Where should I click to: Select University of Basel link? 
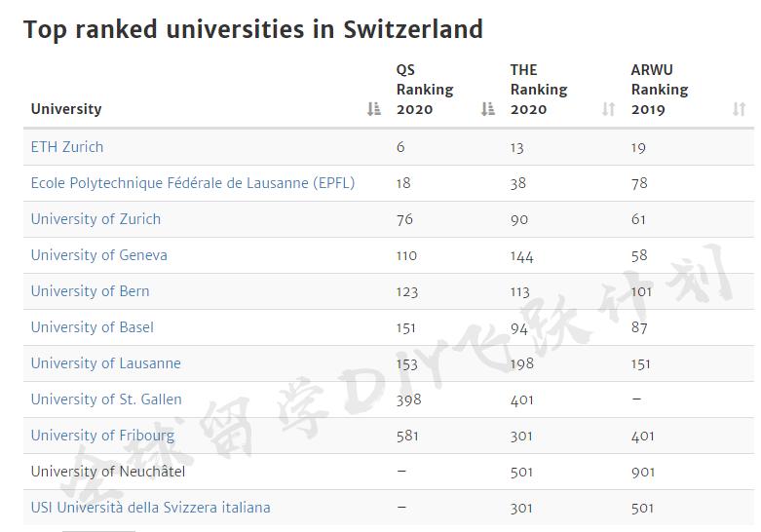pyautogui.click(x=92, y=327)
